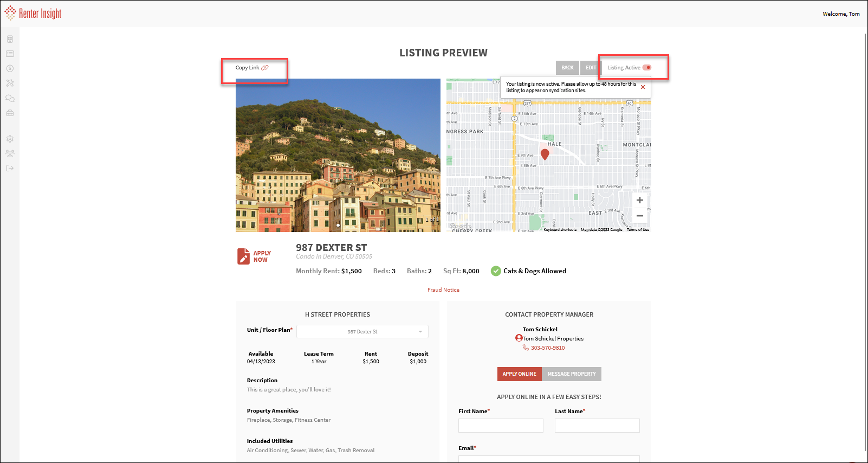
Task: Toggle the Listing Active switch
Action: 647,68
